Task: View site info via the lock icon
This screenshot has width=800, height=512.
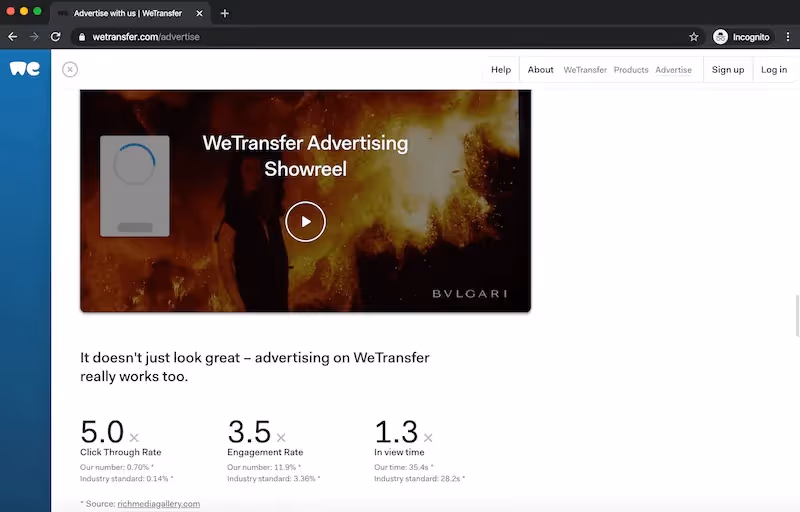Action: (82, 37)
